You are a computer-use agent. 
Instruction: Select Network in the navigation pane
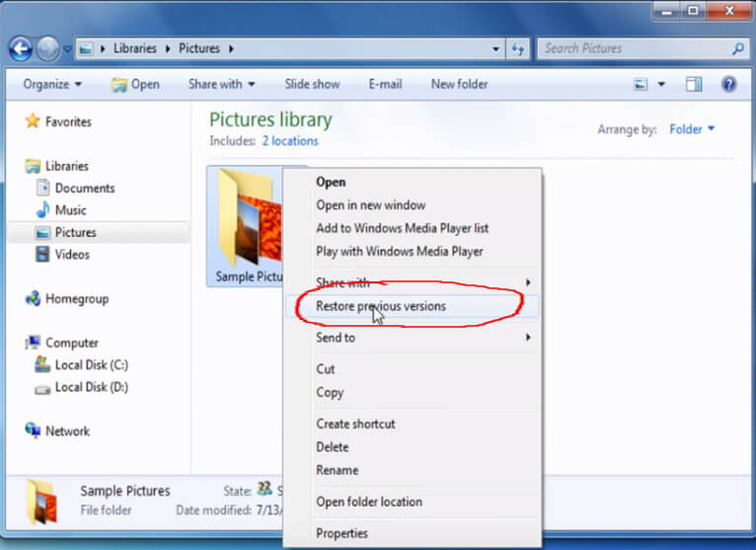(67, 432)
